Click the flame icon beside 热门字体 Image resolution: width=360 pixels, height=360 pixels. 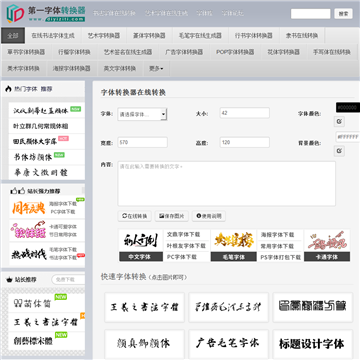pos(9,89)
